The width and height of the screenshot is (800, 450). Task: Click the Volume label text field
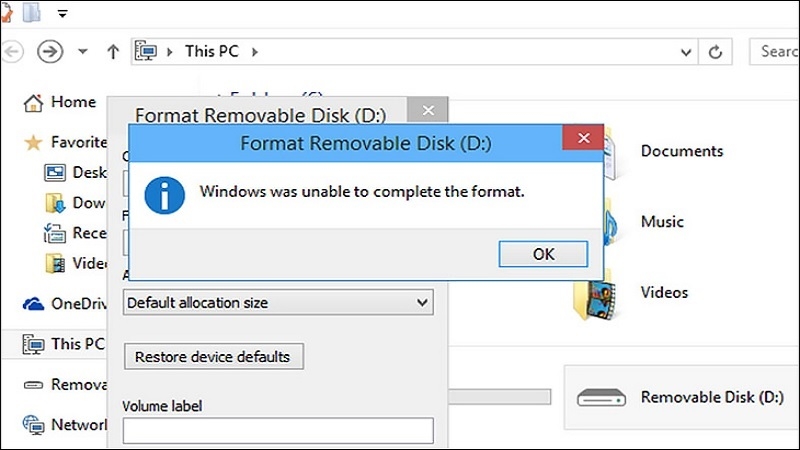tap(278, 430)
